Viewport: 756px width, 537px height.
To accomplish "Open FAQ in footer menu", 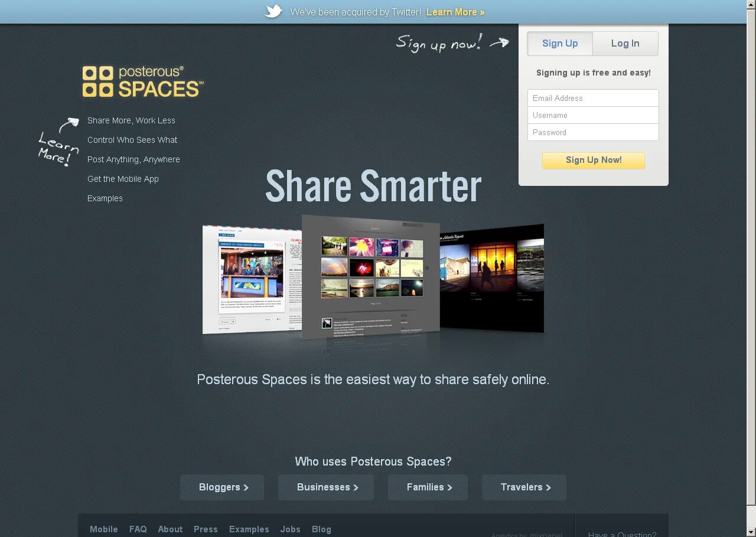I will click(x=138, y=529).
